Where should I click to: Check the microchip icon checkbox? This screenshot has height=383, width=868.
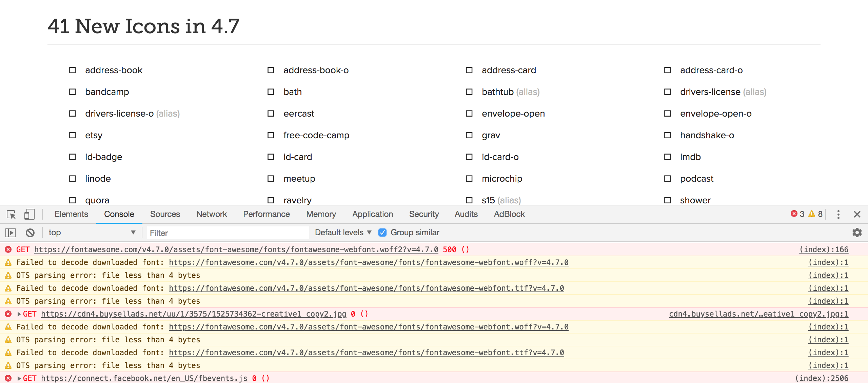(469, 178)
